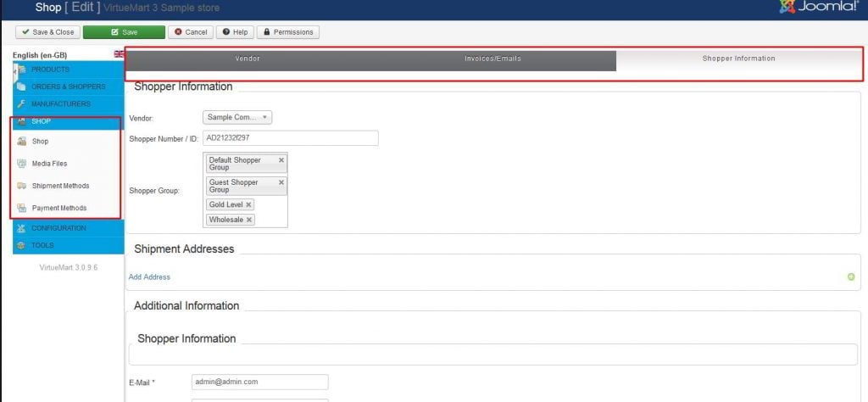
Task: Remove the Gold Level tag
Action: [x=248, y=204]
